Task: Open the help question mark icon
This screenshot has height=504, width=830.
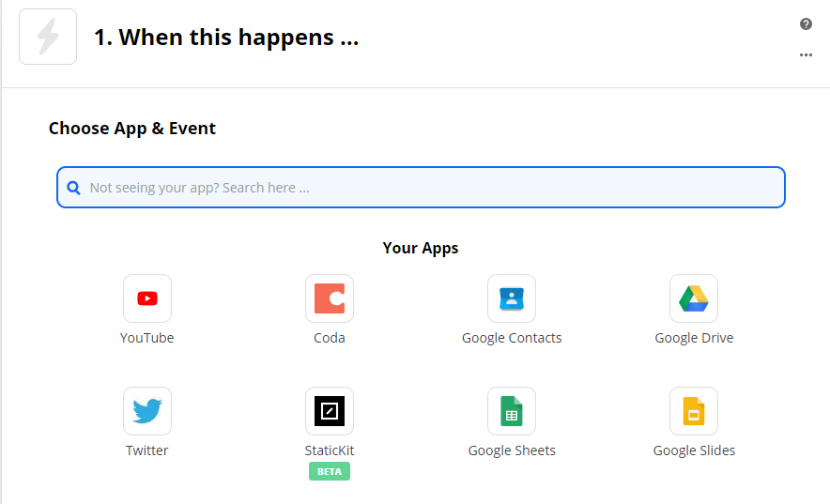Action: [x=806, y=23]
